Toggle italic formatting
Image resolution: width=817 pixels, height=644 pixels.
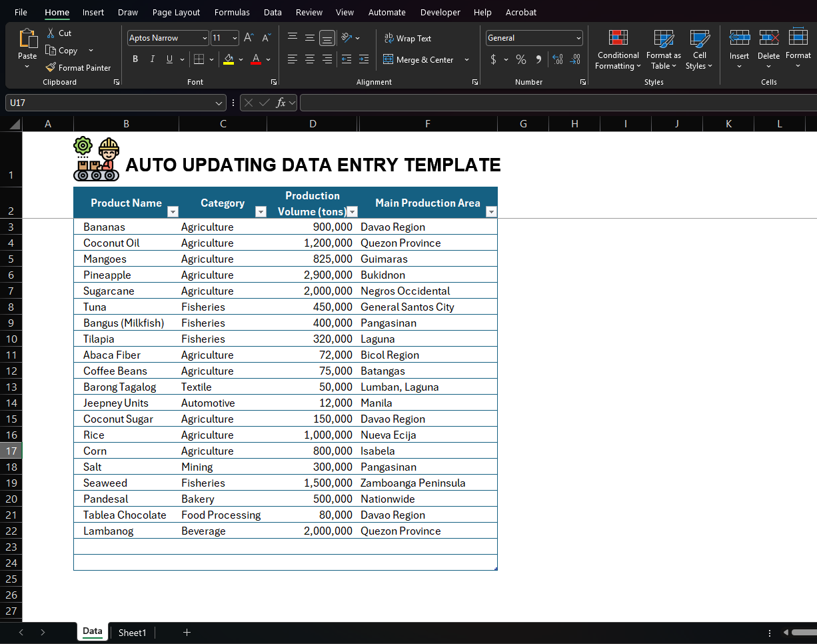152,59
